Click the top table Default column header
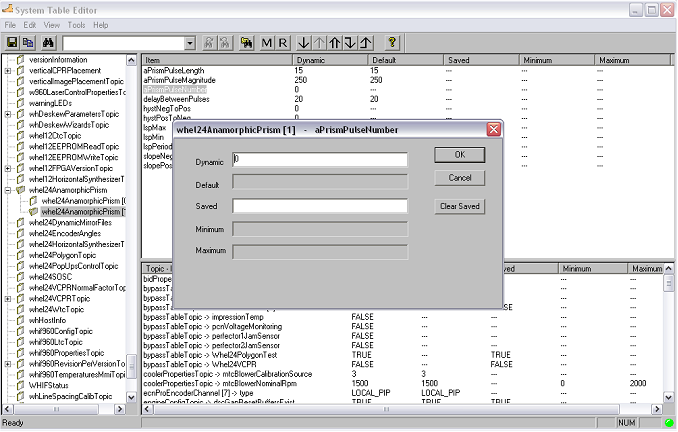Viewport: 678px width, 432px height. point(406,60)
